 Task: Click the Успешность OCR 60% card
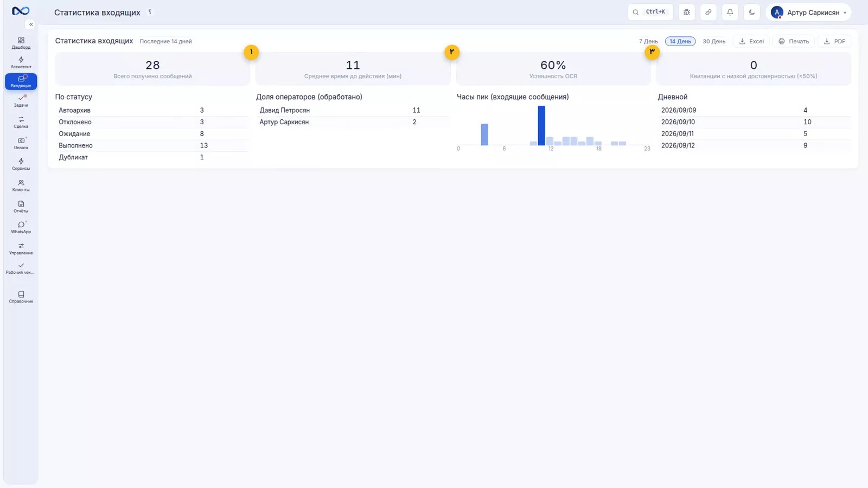coord(553,69)
